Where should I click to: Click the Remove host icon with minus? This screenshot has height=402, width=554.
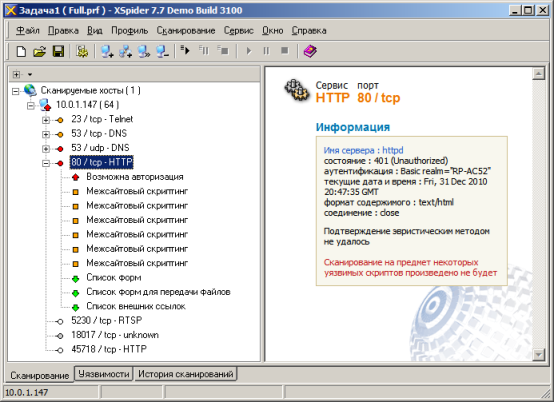[162, 52]
